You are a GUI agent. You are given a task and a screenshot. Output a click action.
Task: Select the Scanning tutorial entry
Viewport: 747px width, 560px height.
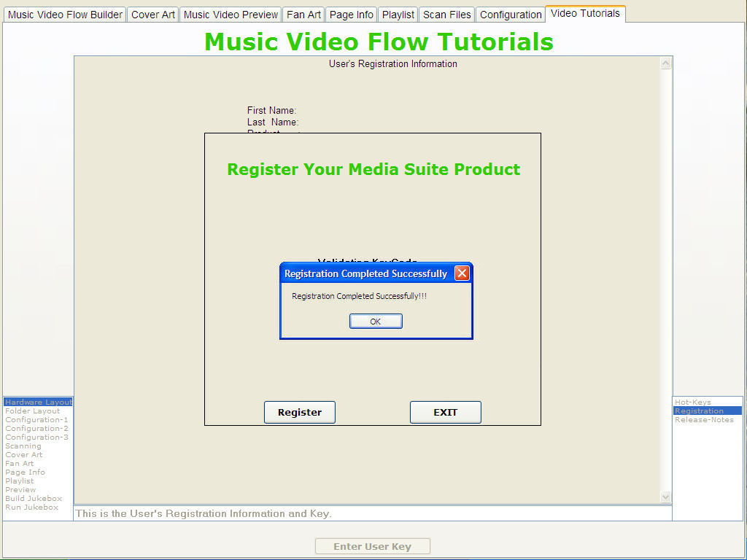click(x=38, y=446)
